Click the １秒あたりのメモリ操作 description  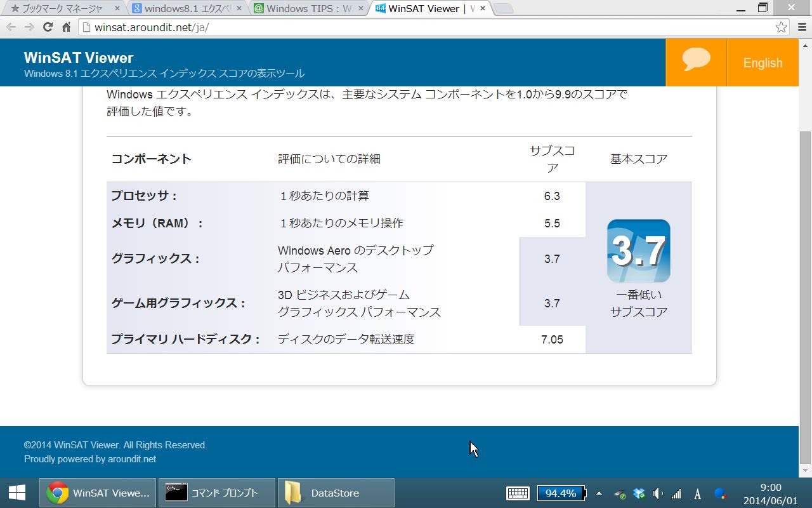point(341,224)
